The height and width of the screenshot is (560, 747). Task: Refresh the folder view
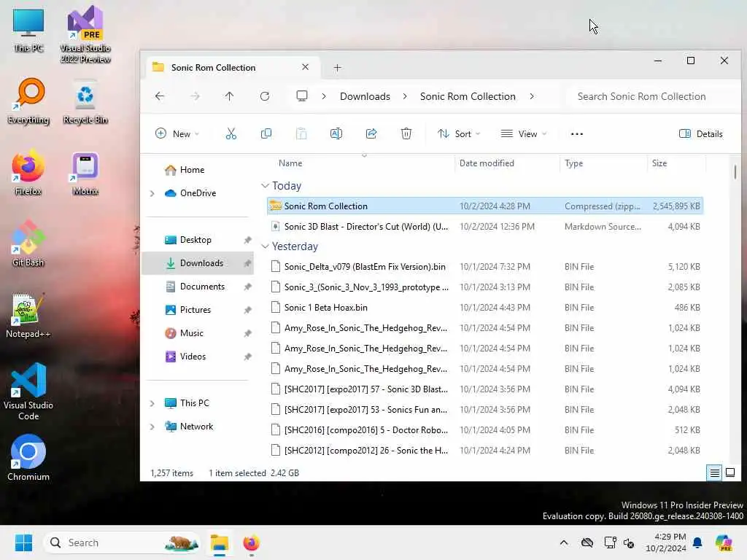point(265,96)
